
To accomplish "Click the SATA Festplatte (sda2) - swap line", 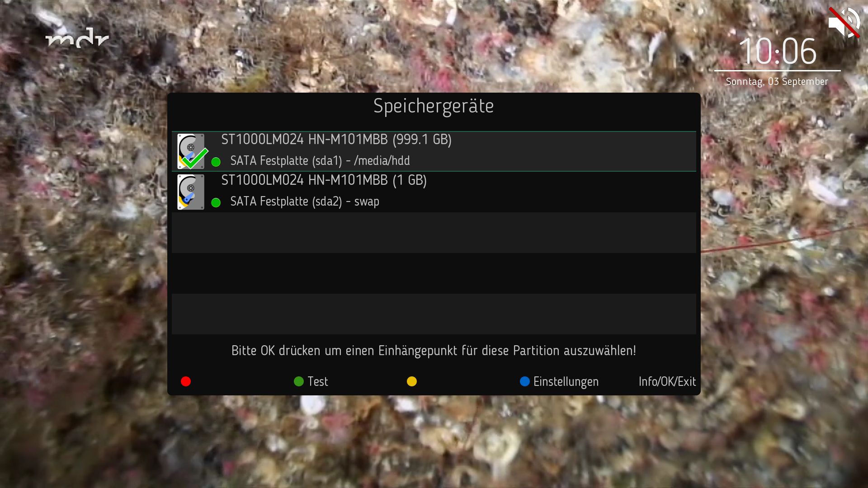I will (305, 202).
